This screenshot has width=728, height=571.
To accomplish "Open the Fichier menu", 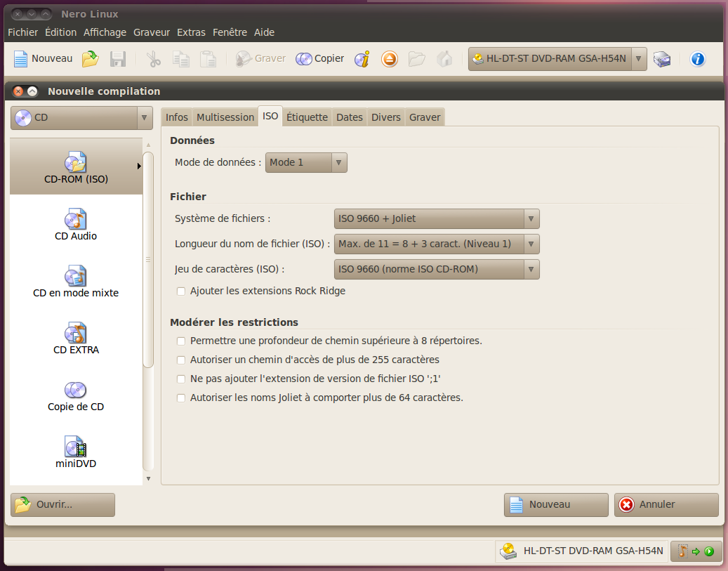I will point(22,32).
